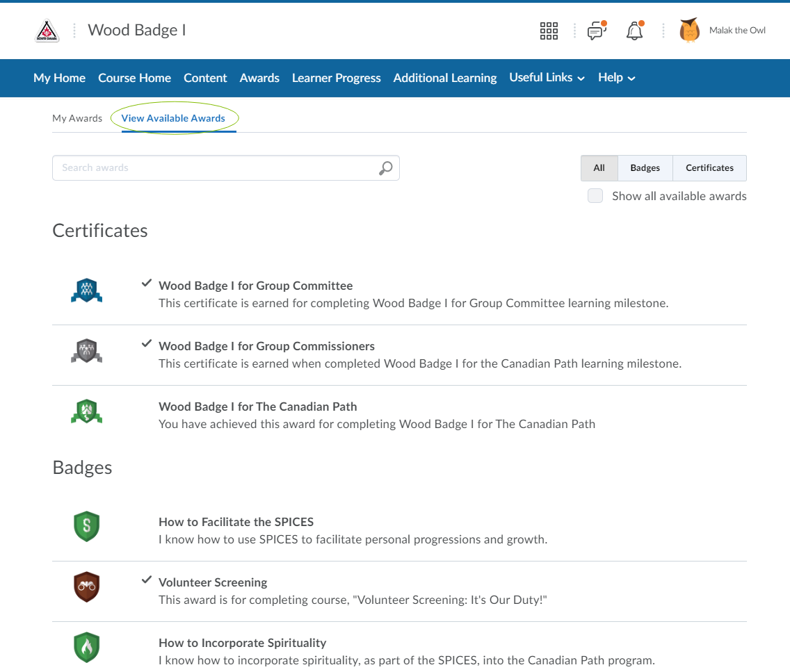Click the Badges section heading
This screenshot has width=790, height=672.
pos(82,468)
